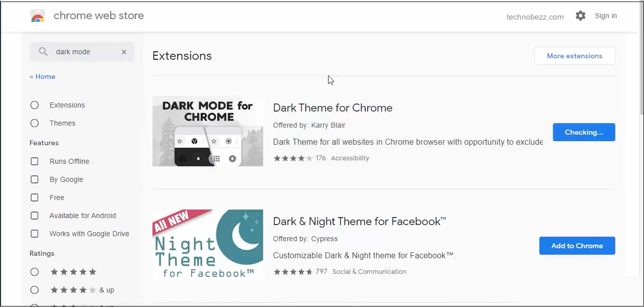Enable the Runs Offline checkbox
This screenshot has width=644, height=307.
tap(34, 161)
